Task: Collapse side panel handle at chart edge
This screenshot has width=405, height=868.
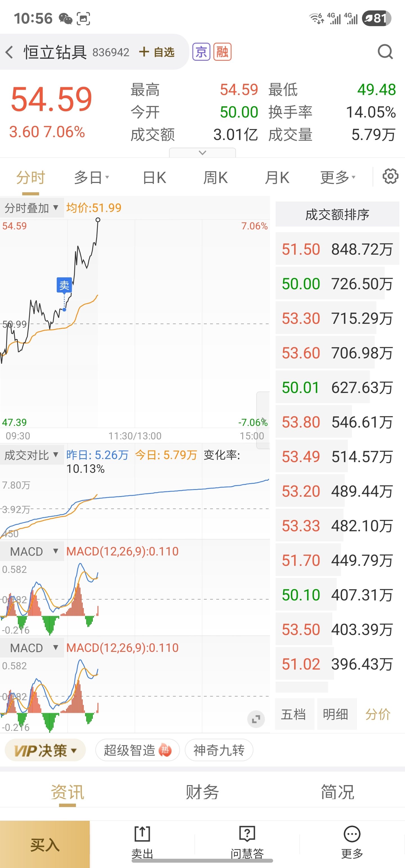Action: (x=263, y=420)
